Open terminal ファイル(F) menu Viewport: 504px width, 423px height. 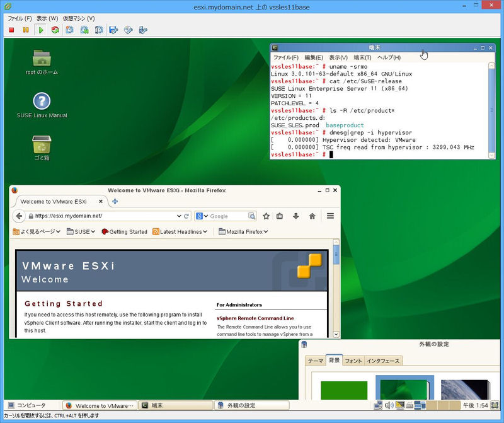coord(286,57)
